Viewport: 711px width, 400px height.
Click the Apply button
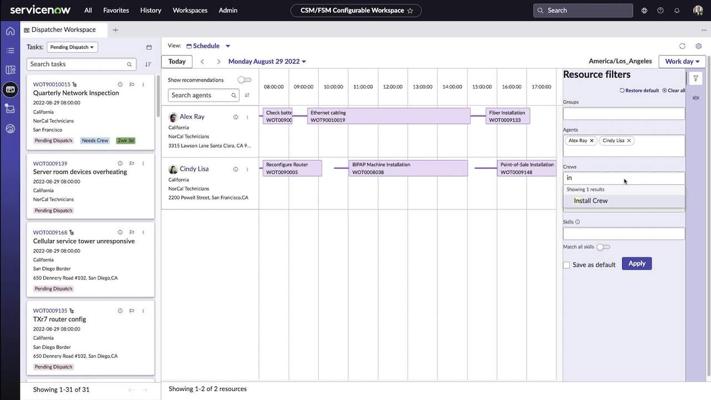636,264
